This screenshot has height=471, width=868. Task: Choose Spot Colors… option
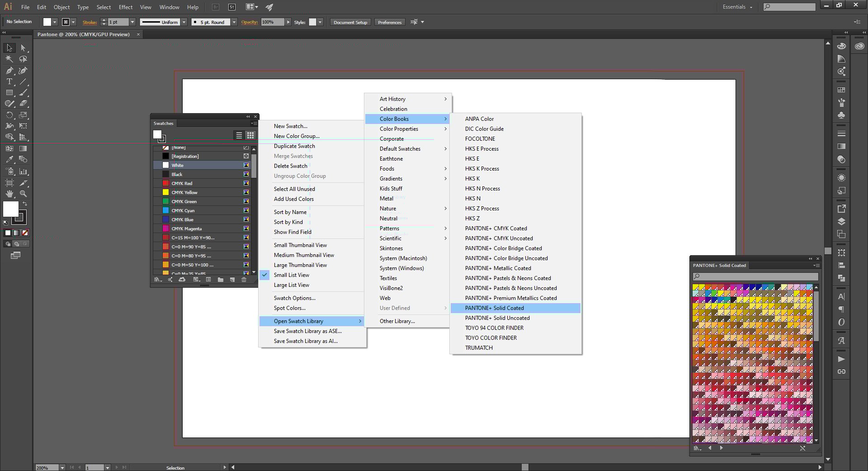pos(312,308)
